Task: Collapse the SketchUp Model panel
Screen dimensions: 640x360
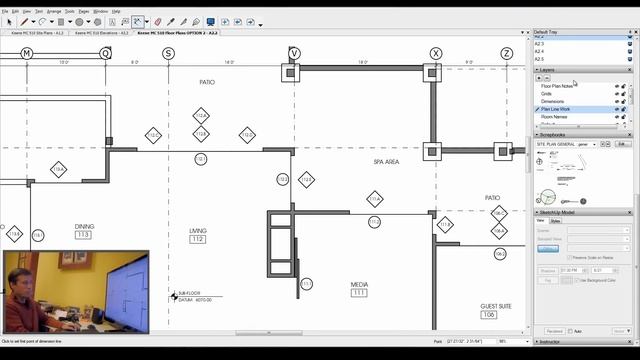Action: 537,212
